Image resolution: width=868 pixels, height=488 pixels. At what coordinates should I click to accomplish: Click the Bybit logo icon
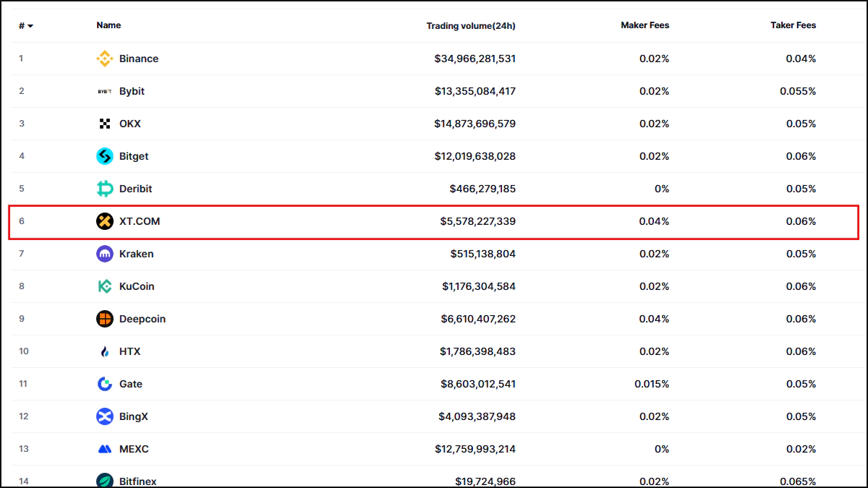pyautogui.click(x=105, y=91)
